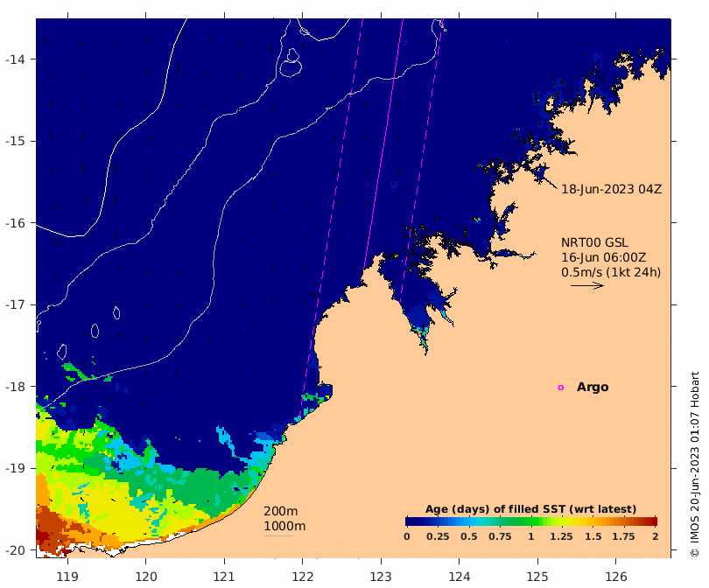Viewport: 709px width, 588px height.
Task: Click latitude axis label '-20'
Action: point(15,550)
